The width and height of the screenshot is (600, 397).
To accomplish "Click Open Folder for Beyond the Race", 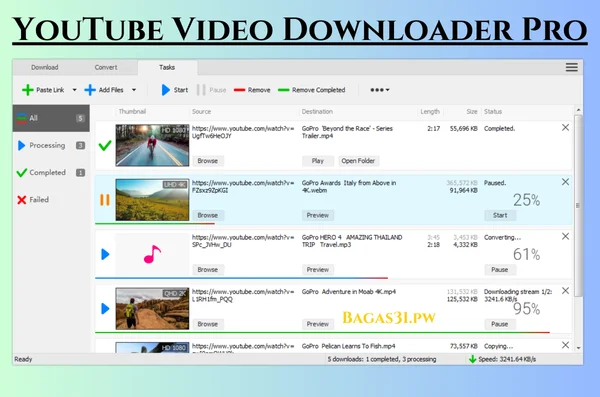I will click(358, 161).
